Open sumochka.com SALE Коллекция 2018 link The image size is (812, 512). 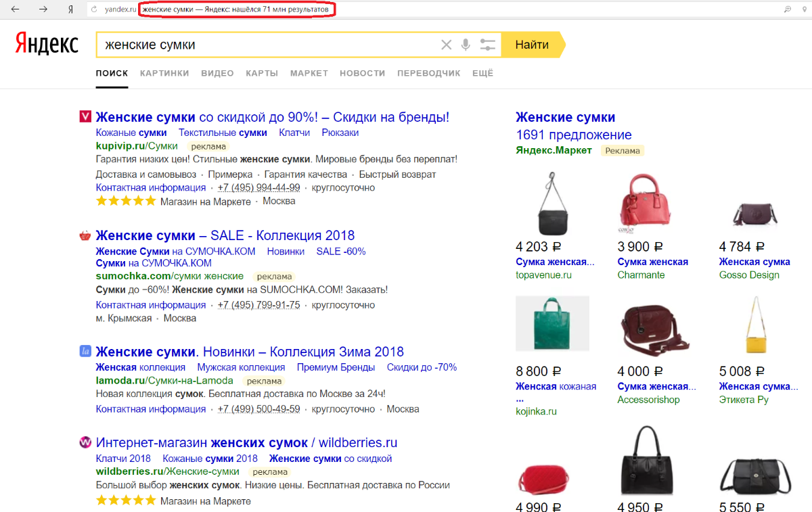pos(225,235)
